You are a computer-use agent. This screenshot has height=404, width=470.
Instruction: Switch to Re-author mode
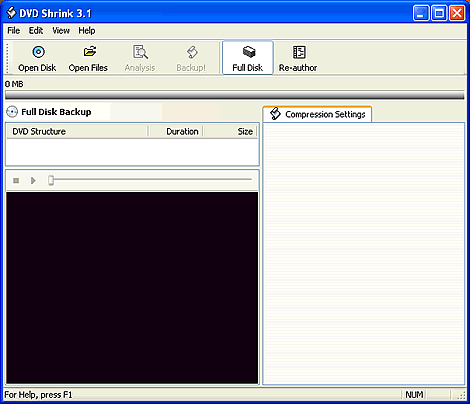tap(298, 58)
